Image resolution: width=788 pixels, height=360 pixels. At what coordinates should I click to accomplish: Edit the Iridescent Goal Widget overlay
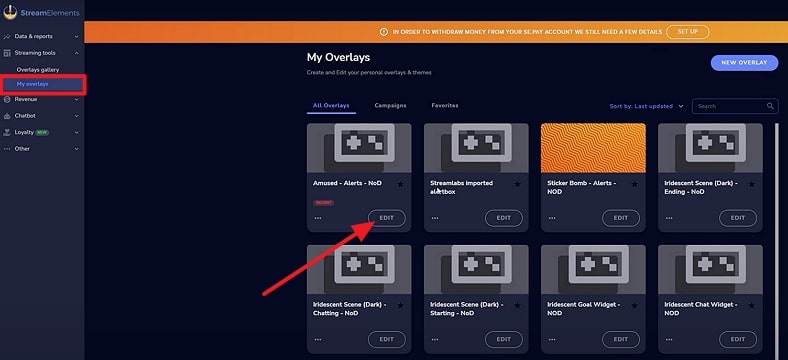621,339
